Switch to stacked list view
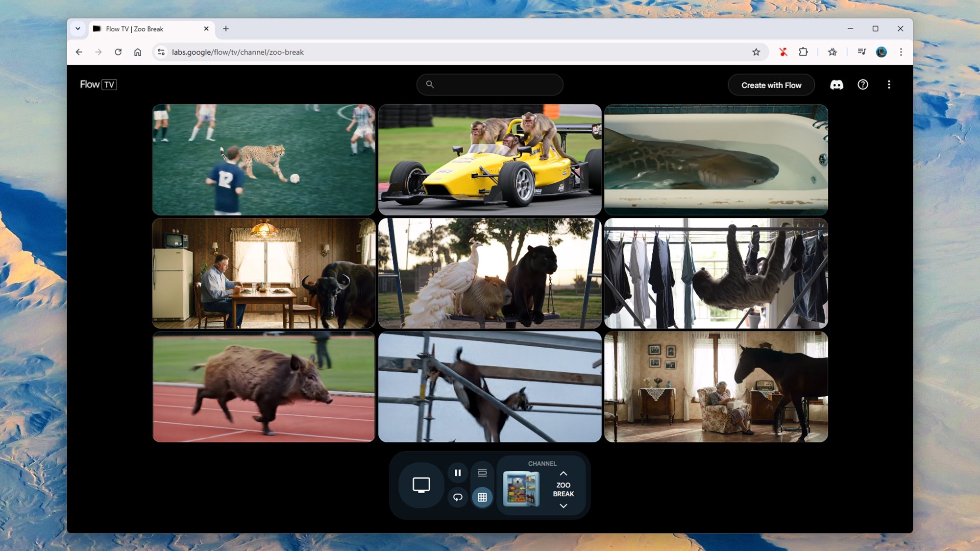980x551 pixels. point(482,473)
